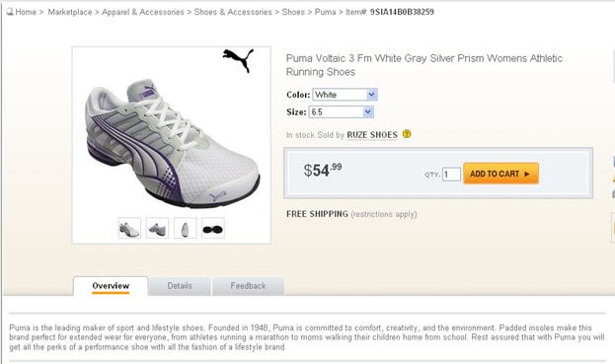Open the Size dropdown showing 6.5
Image resolution: width=615 pixels, height=364 pixels.
[342, 112]
